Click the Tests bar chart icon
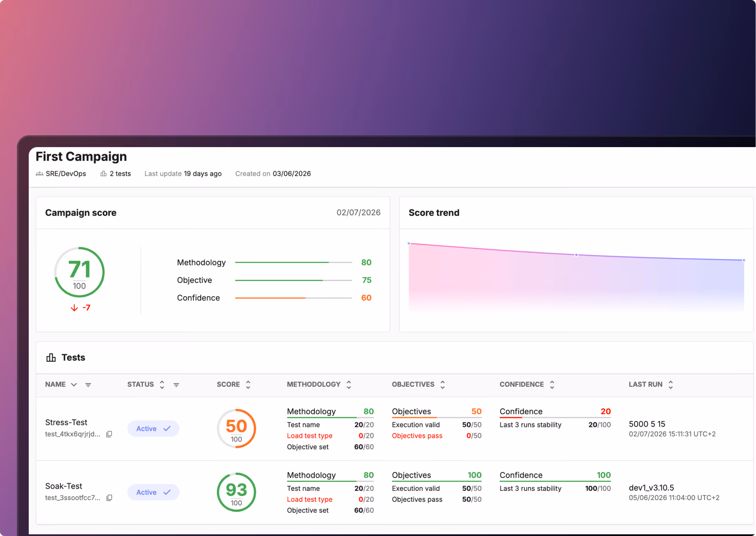The width and height of the screenshot is (756, 536). [x=51, y=358]
